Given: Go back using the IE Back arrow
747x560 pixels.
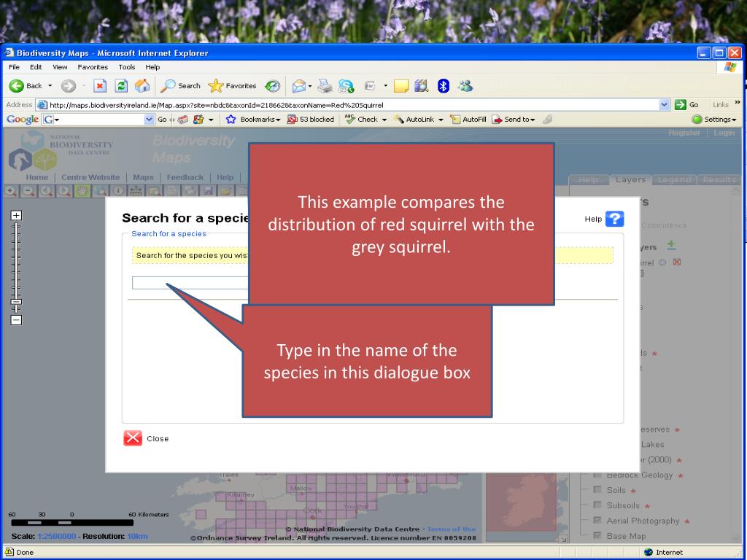Looking at the screenshot, I should (x=17, y=86).
